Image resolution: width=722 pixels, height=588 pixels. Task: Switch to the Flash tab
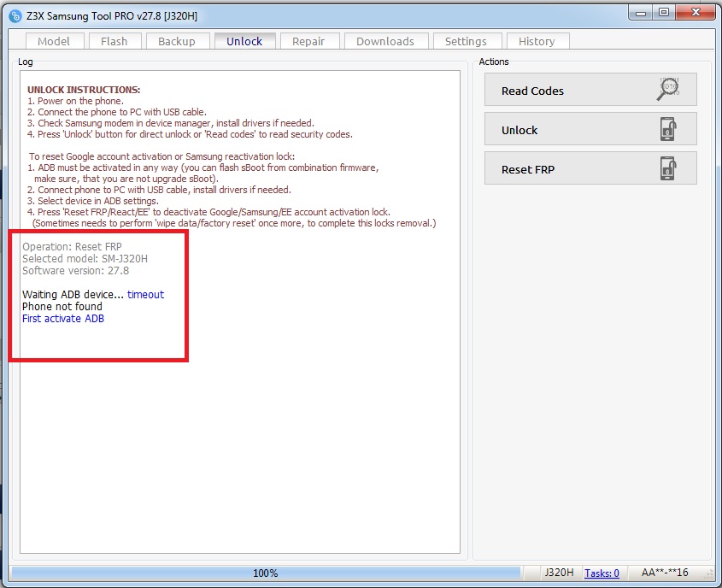(114, 41)
